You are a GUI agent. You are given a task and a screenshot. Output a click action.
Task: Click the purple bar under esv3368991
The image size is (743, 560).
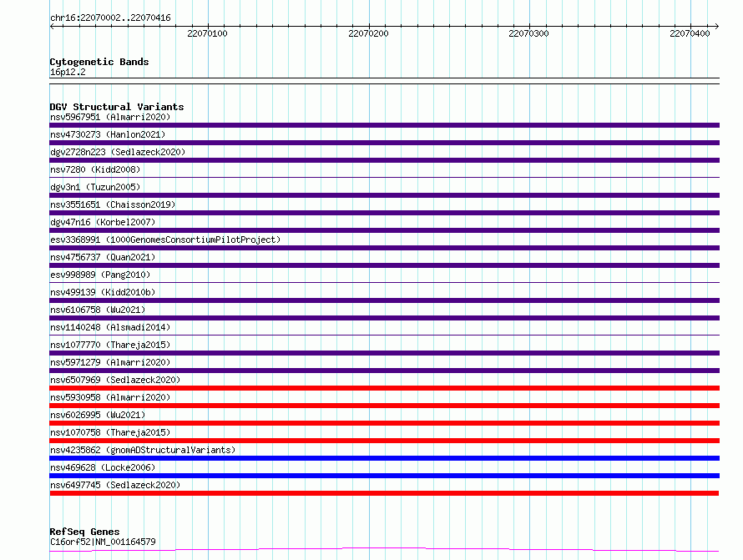click(x=384, y=248)
